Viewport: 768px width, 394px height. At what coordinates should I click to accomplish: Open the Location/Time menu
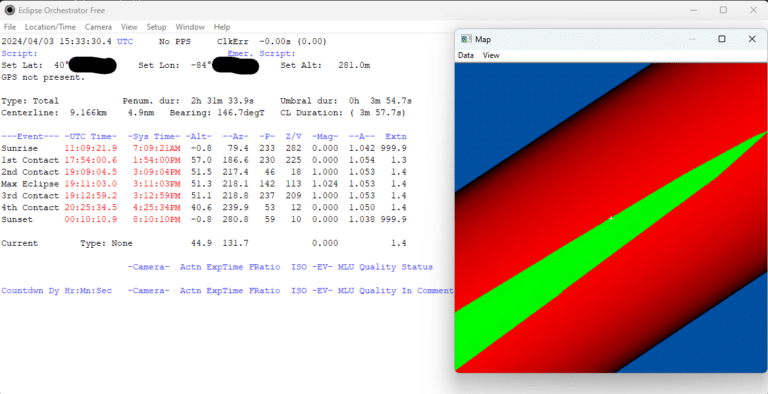50,27
